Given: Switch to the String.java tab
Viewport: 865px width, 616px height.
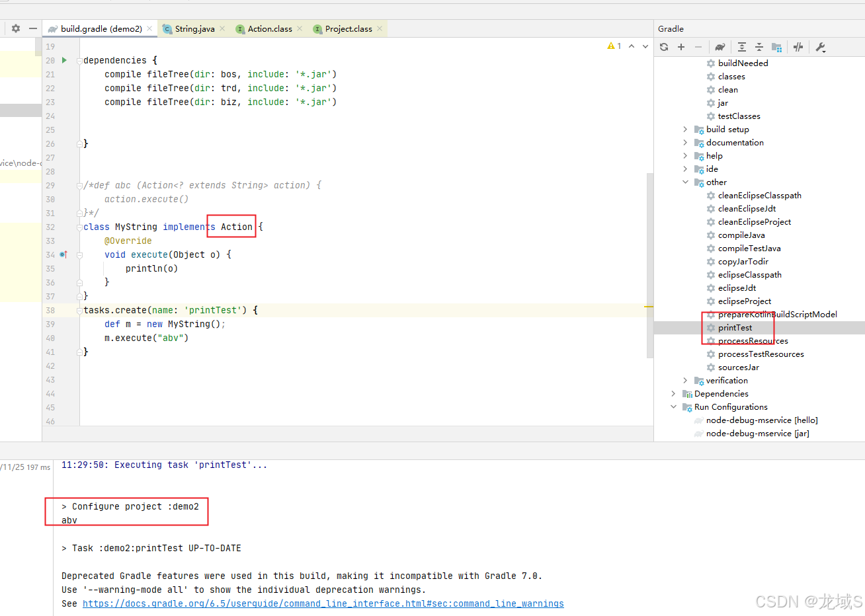Looking at the screenshot, I should (x=194, y=28).
